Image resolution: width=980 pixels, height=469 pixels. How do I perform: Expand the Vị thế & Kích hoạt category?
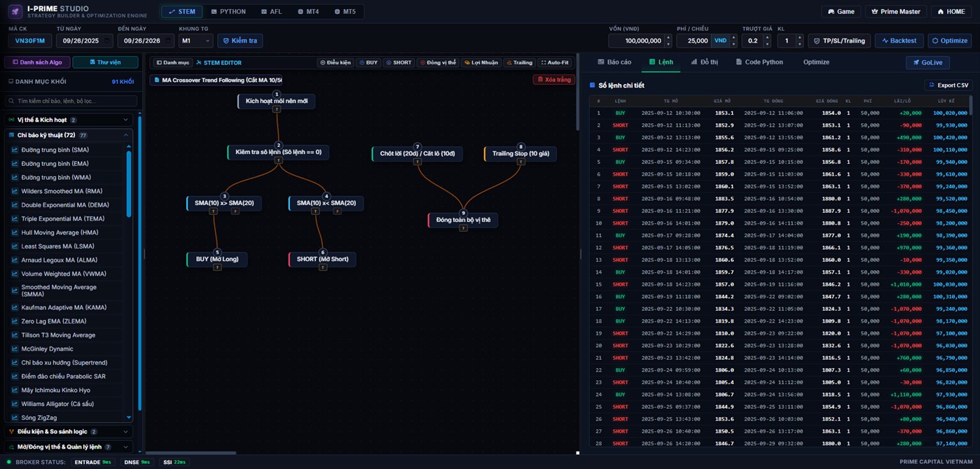69,120
